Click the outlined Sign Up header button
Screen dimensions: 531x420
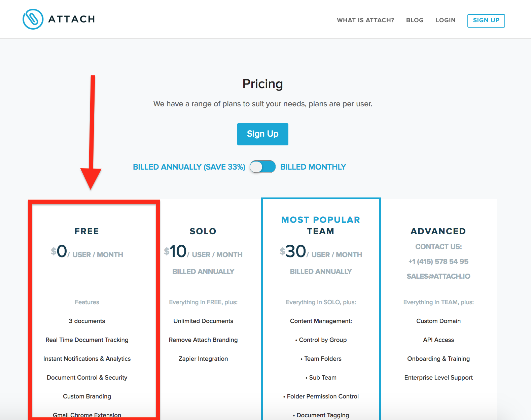(x=486, y=21)
